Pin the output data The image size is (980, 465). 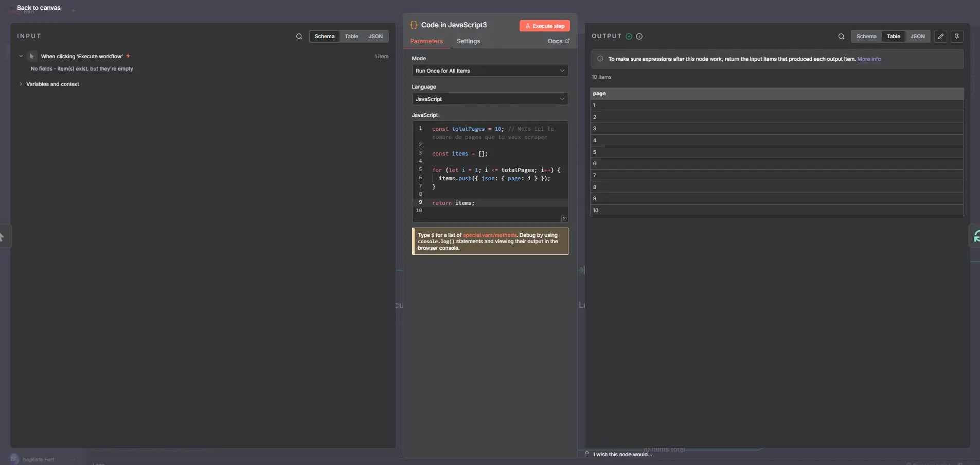click(x=957, y=36)
